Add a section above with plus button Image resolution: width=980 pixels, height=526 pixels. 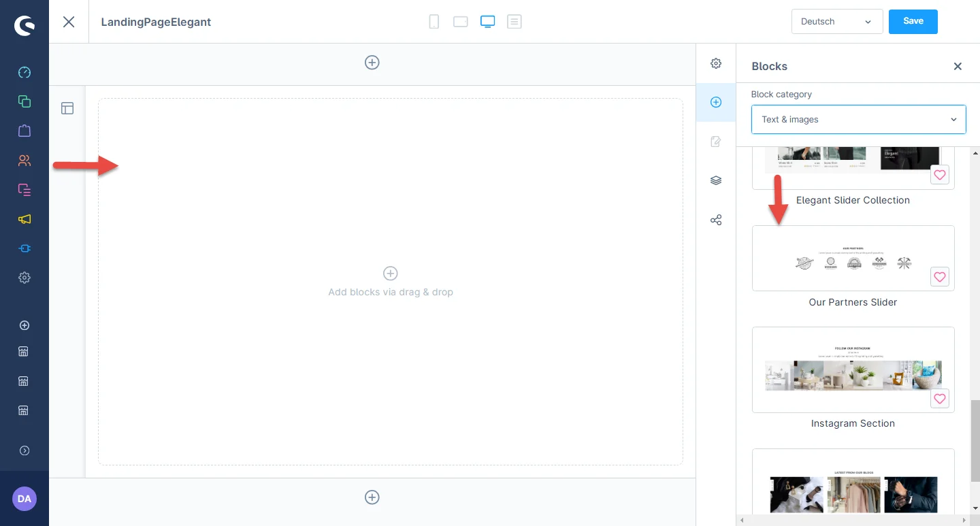tap(372, 63)
